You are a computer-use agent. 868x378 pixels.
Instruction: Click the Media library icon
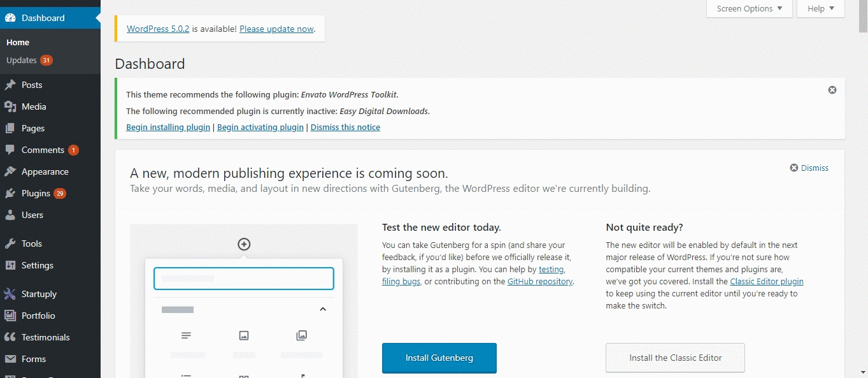[10, 106]
